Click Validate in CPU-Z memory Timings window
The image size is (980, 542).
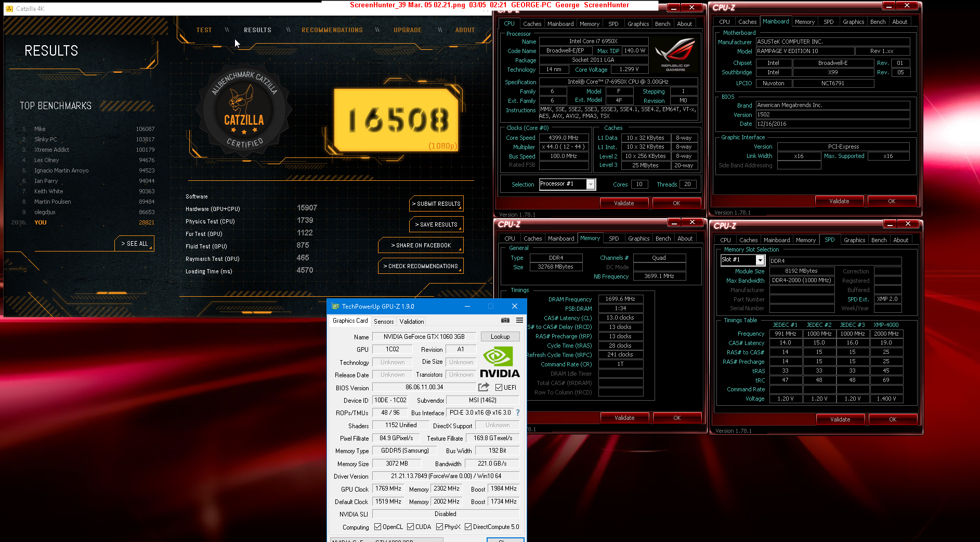click(624, 418)
